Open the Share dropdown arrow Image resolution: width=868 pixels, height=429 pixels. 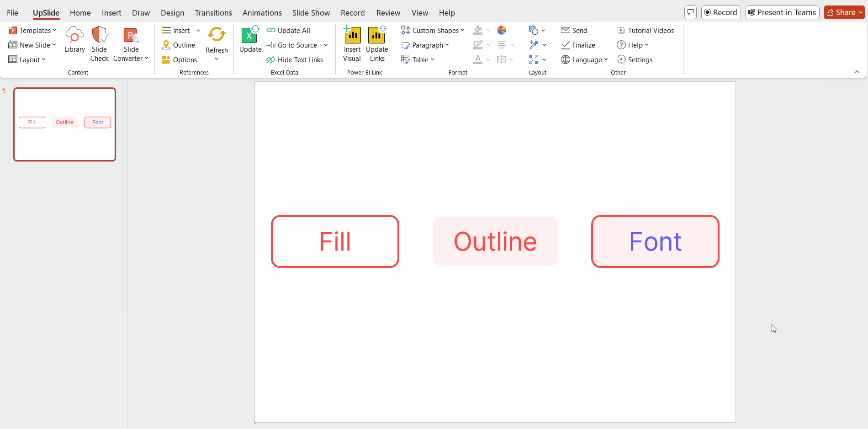point(861,12)
